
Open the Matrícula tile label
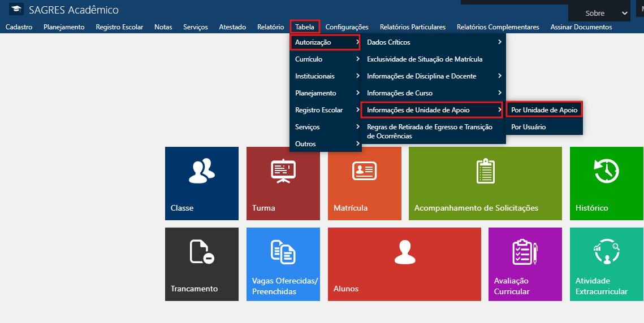tap(351, 208)
